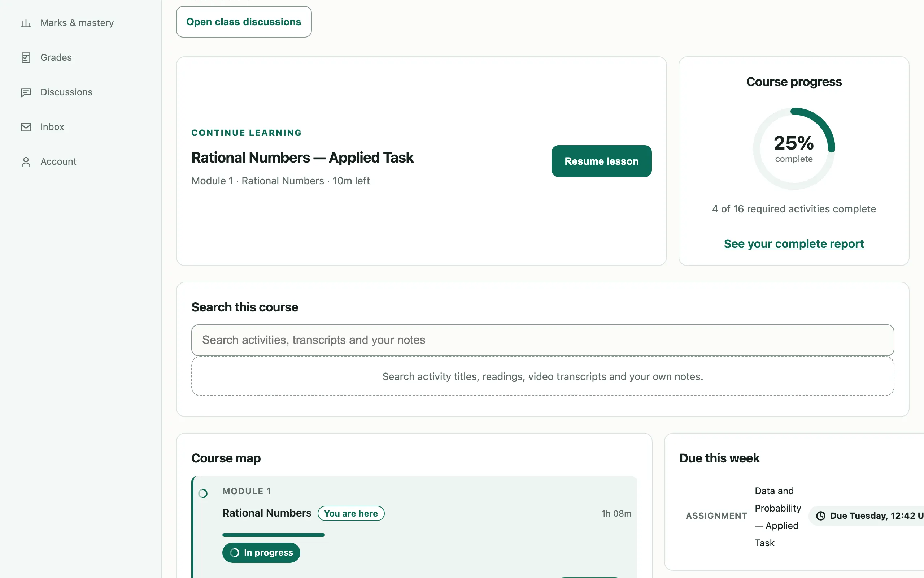Viewport: 924px width, 578px height.
Task: Click the Grades checklist icon
Action: click(x=26, y=58)
